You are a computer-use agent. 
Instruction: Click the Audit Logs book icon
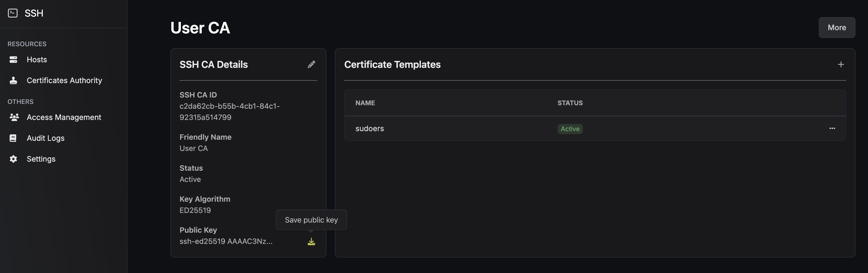[13, 138]
